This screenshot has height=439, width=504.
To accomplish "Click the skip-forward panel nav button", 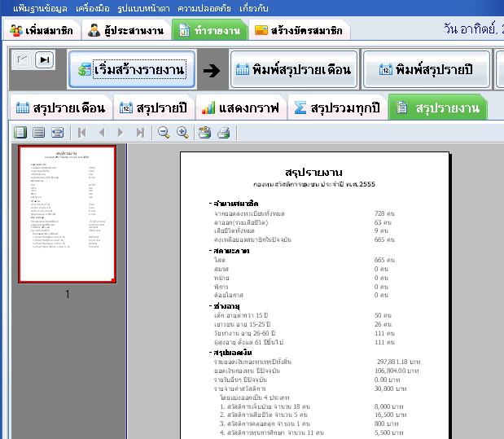I will click(x=44, y=59).
